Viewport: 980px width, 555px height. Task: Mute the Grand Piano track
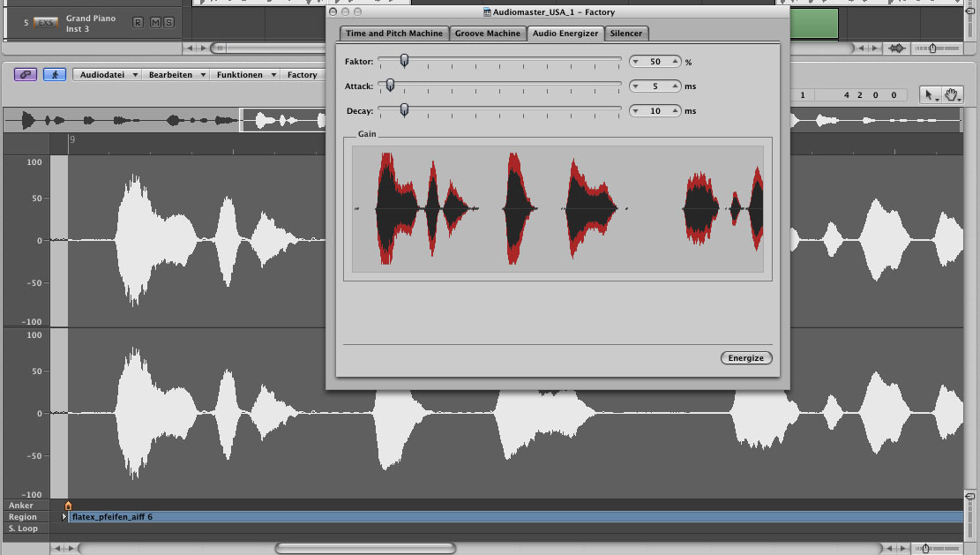(x=154, y=22)
